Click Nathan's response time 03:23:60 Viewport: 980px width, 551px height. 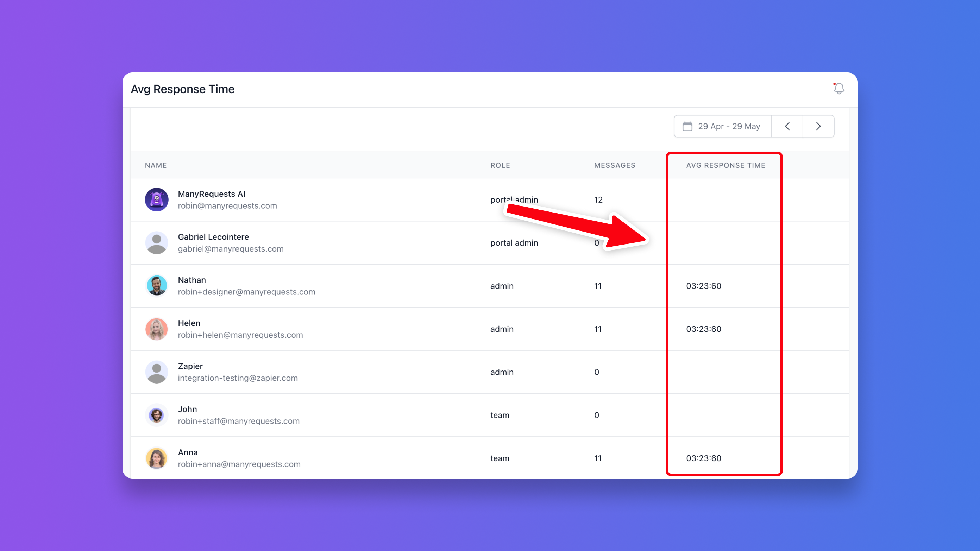[x=703, y=286]
